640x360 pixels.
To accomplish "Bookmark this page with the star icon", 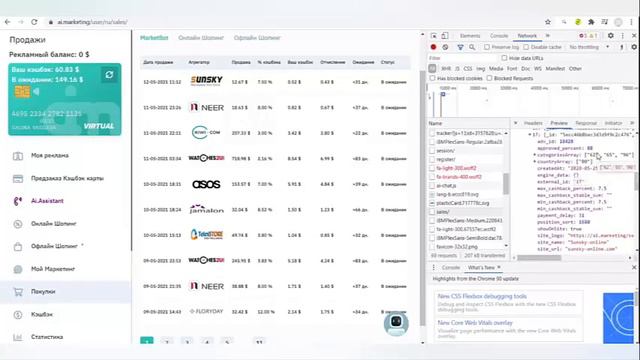I will pyautogui.click(x=548, y=22).
